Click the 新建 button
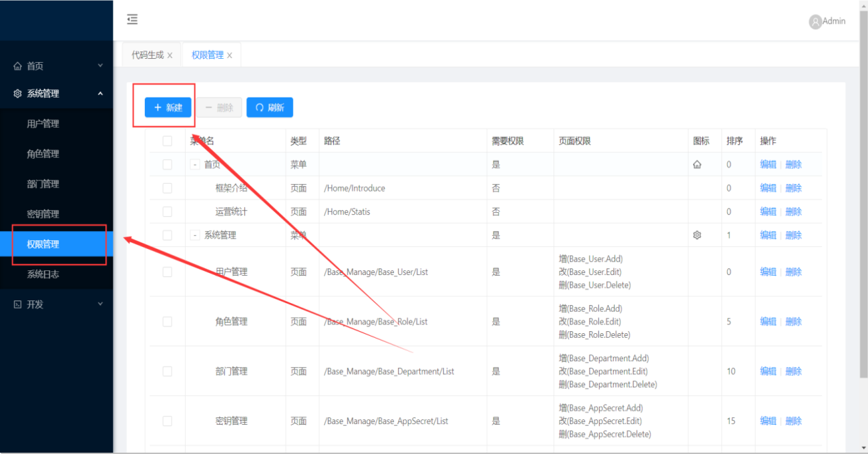The height and width of the screenshot is (454, 868). point(168,107)
